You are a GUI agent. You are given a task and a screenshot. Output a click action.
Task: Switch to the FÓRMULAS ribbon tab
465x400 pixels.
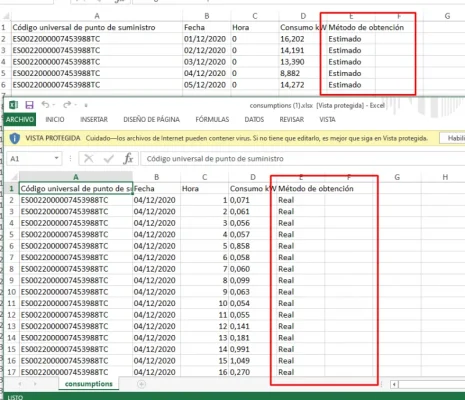coord(212,119)
